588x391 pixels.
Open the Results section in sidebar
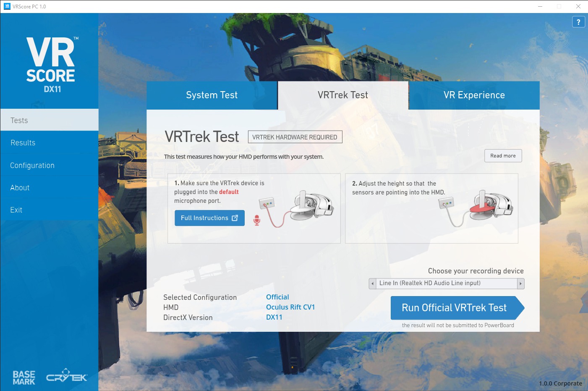click(x=23, y=143)
